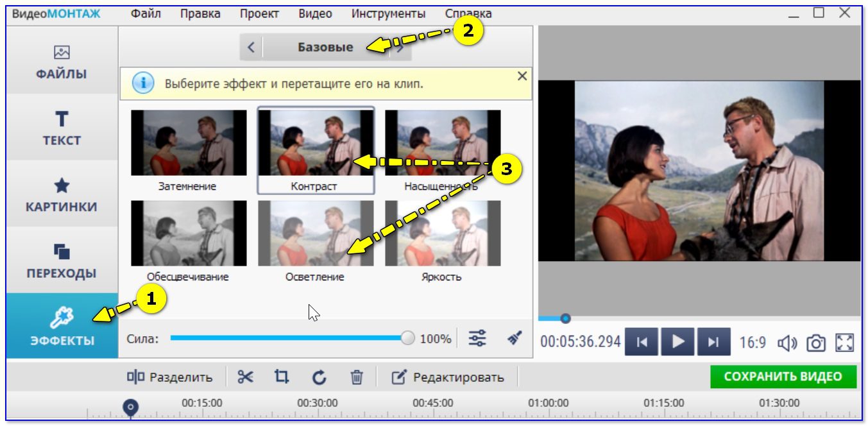Click the blue info icon in hint

click(142, 83)
